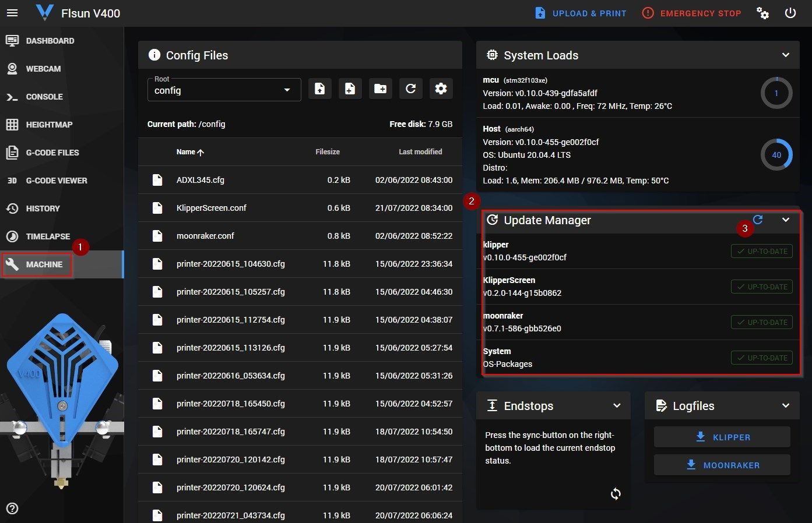This screenshot has height=523, width=812.
Task: Open moonraker.conf file
Action: tap(300, 236)
